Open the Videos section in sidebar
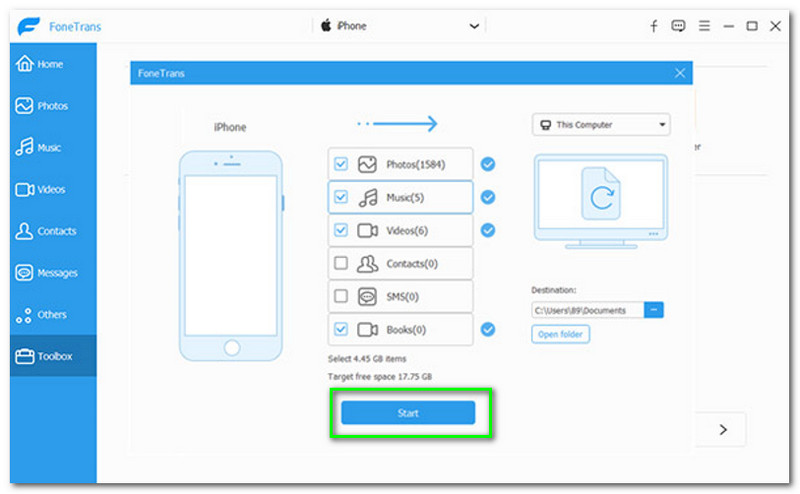 (x=53, y=189)
